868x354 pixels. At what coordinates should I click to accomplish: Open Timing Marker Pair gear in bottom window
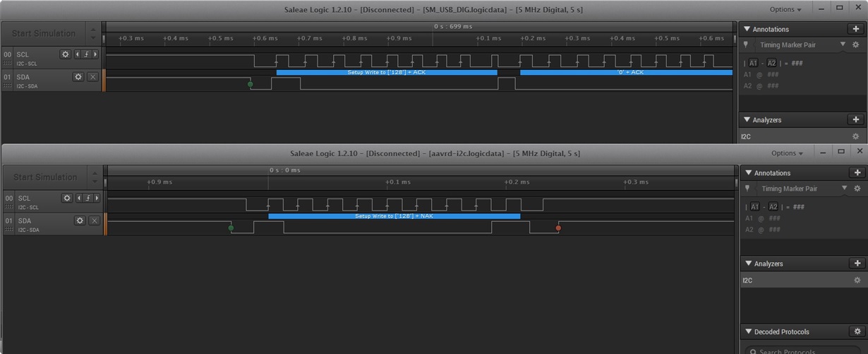857,189
